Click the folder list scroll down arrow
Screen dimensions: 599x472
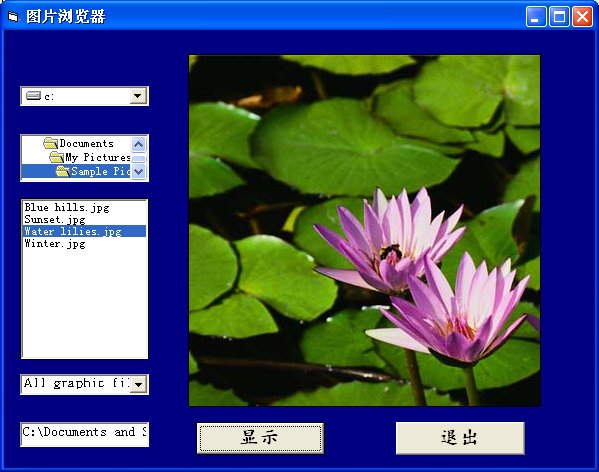click(x=138, y=171)
